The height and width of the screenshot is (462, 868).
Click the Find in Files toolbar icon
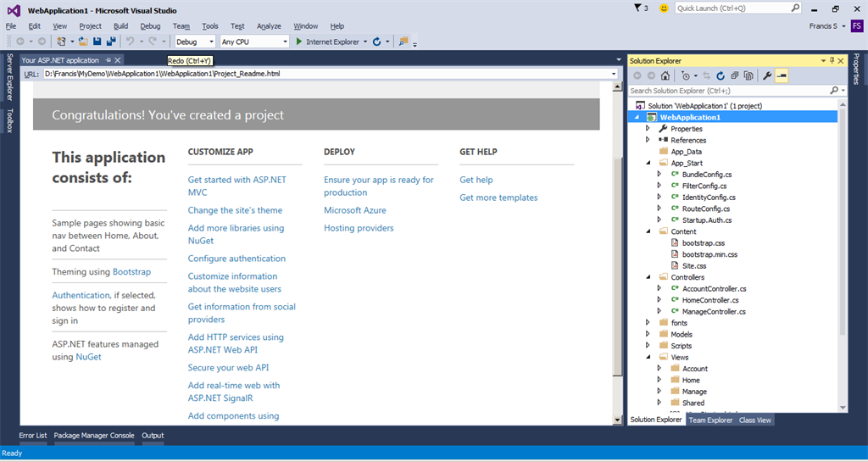point(403,42)
